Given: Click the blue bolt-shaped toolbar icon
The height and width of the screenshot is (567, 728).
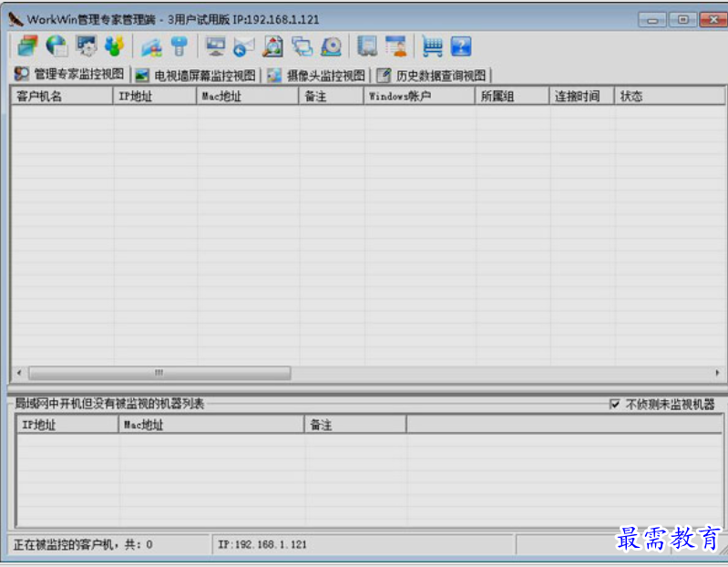Looking at the screenshot, I should click(179, 46).
